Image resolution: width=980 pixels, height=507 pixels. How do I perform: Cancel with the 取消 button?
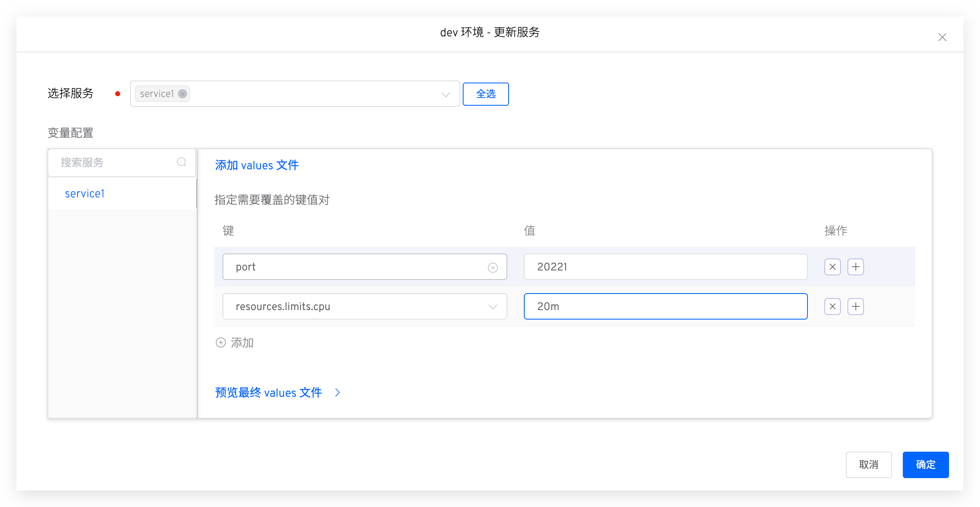(868, 464)
